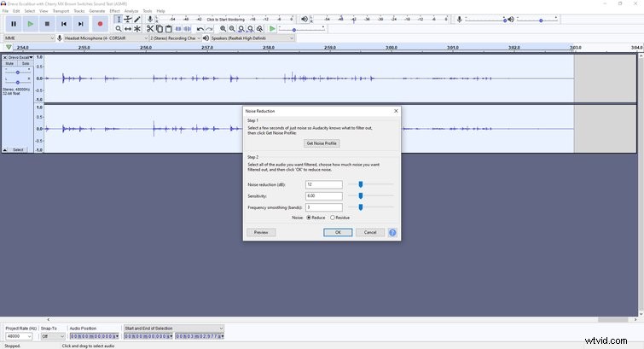Click the Fit Selection to width icon
Viewport: 644px width, 349px height.
(241, 29)
